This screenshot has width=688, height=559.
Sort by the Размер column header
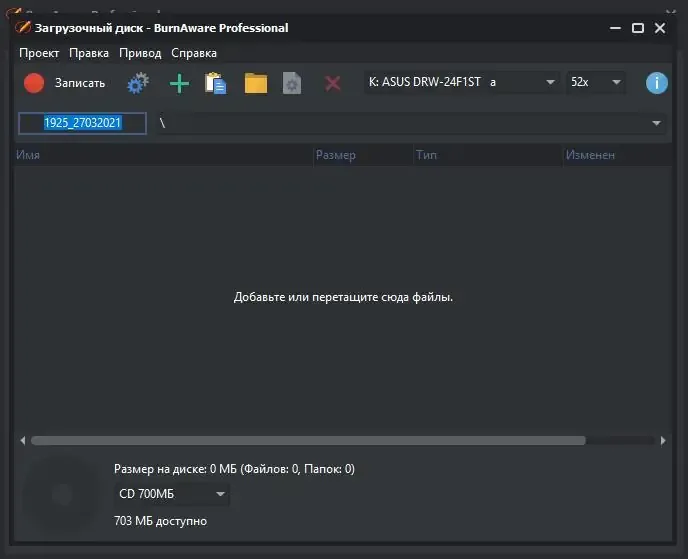(x=363, y=155)
